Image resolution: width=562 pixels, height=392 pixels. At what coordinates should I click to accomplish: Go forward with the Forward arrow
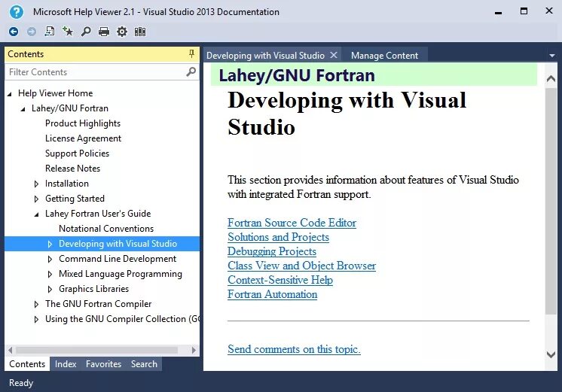coord(32,32)
